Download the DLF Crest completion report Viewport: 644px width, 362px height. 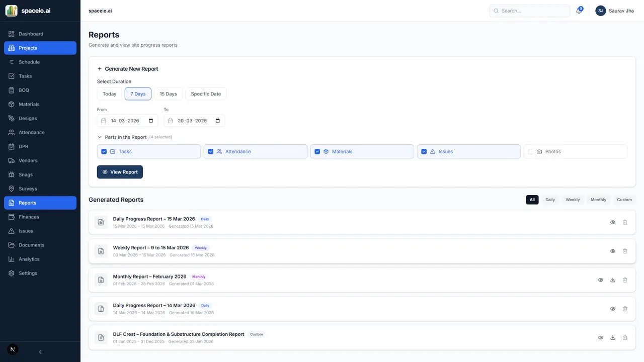[613, 338]
